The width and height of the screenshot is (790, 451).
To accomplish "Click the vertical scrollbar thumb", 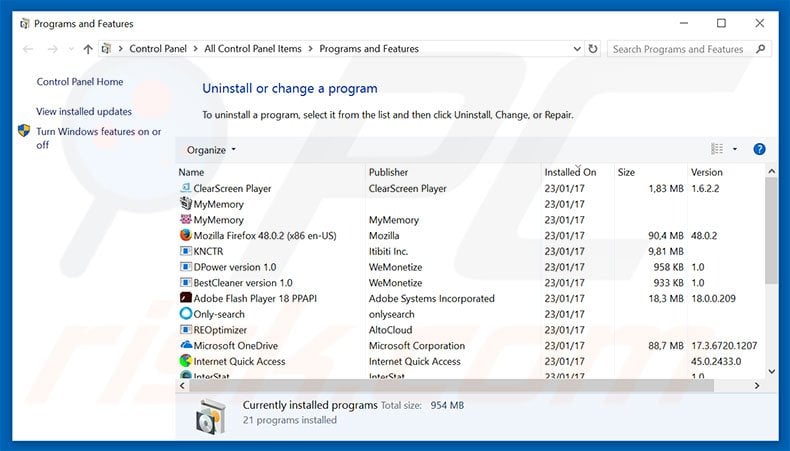I will pos(771,230).
